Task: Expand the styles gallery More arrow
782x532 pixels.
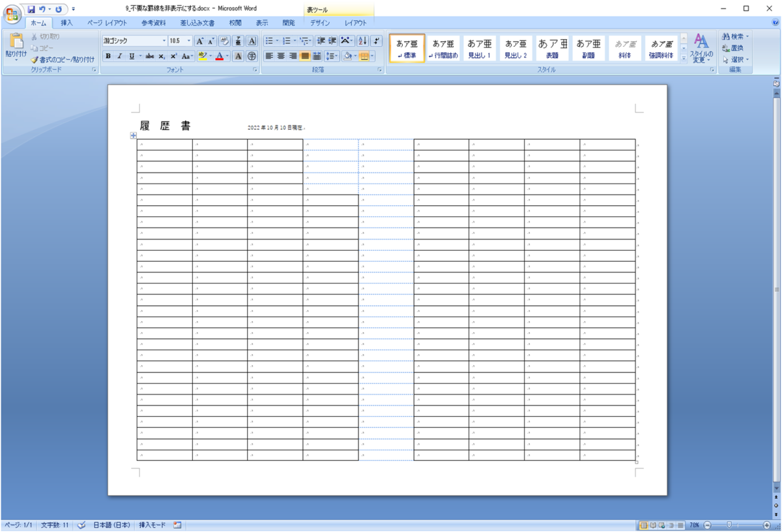Action: click(x=684, y=58)
